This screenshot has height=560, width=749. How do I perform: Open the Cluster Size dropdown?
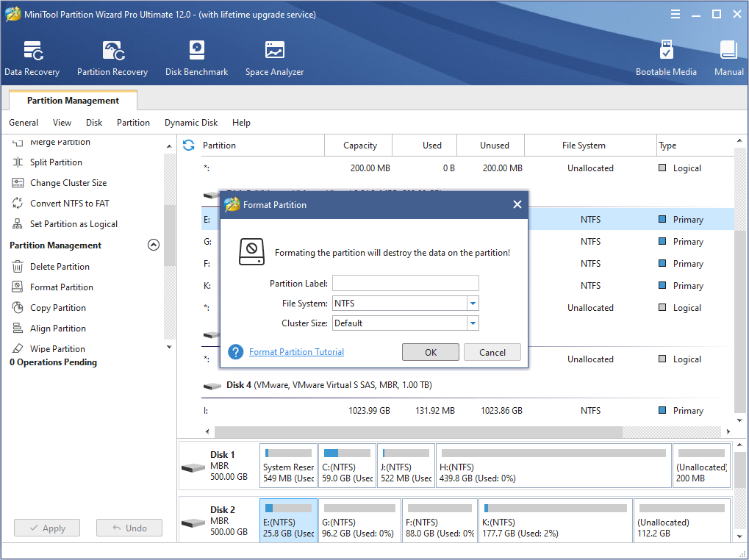click(473, 323)
